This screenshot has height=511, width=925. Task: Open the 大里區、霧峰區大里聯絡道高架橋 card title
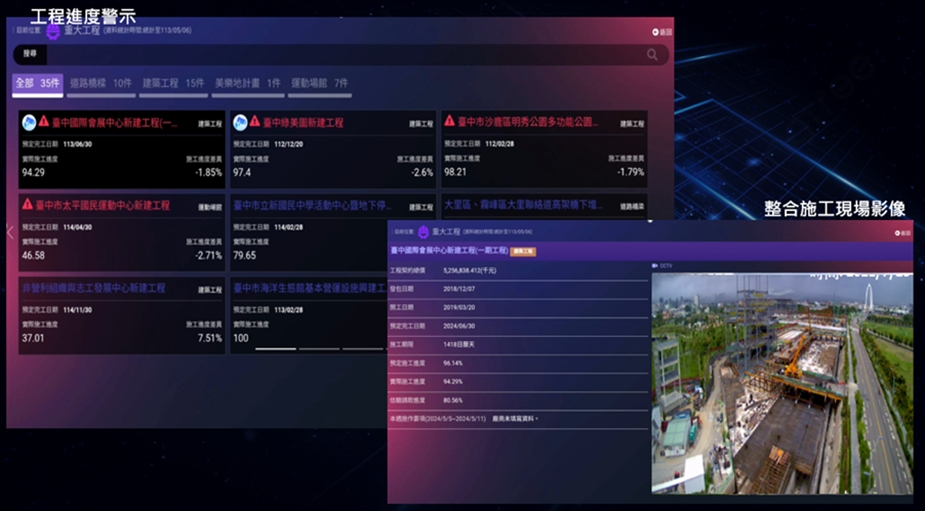[523, 205]
